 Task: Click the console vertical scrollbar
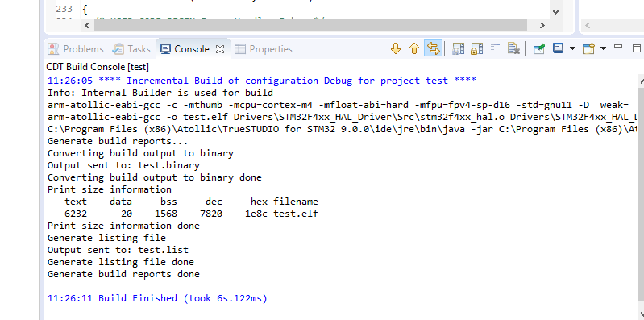point(641,193)
